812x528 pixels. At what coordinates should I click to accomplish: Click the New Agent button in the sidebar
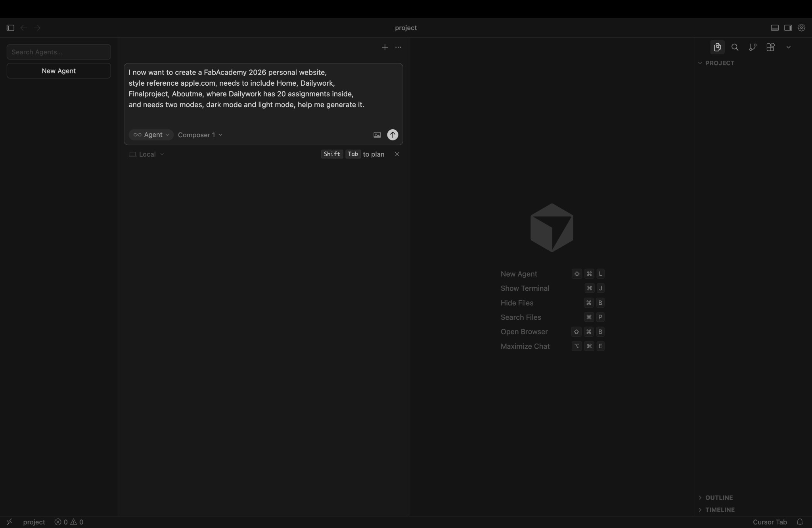click(58, 71)
